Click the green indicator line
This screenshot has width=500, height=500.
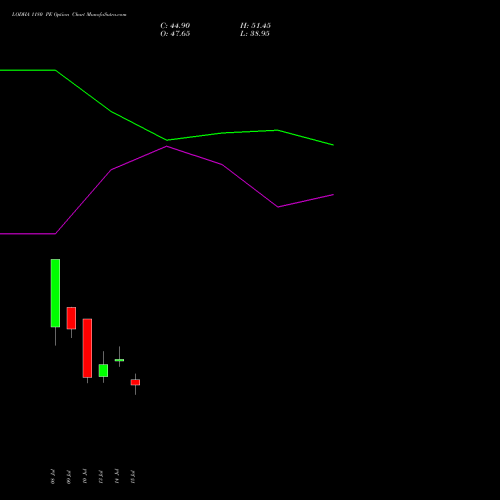pyautogui.click(x=167, y=140)
